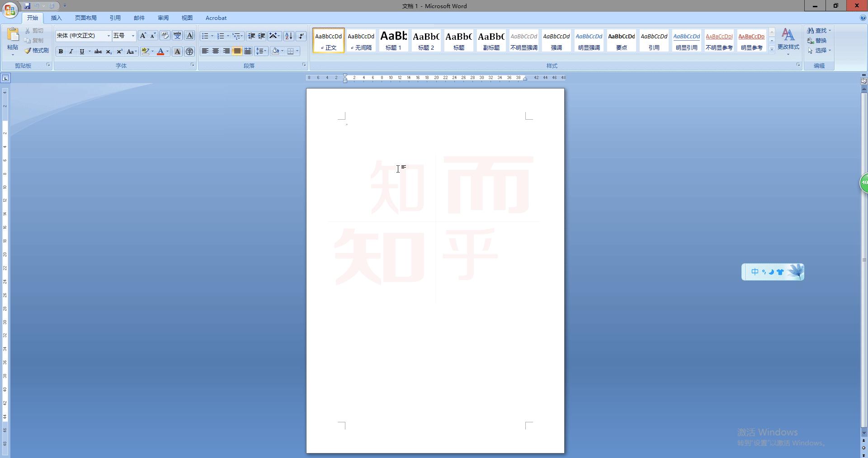Screen dimensions: 868x458
Task: Select the strikethrough icon
Action: [98, 51]
